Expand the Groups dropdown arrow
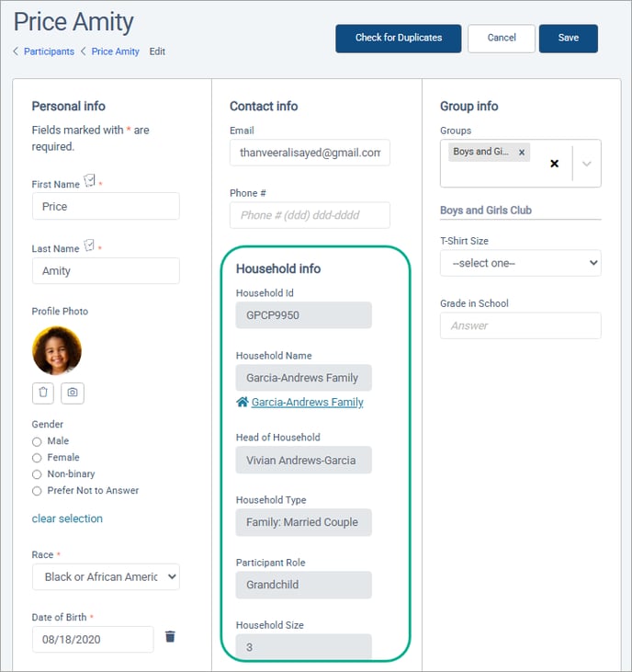Viewport: 632px width, 672px height. (x=587, y=164)
